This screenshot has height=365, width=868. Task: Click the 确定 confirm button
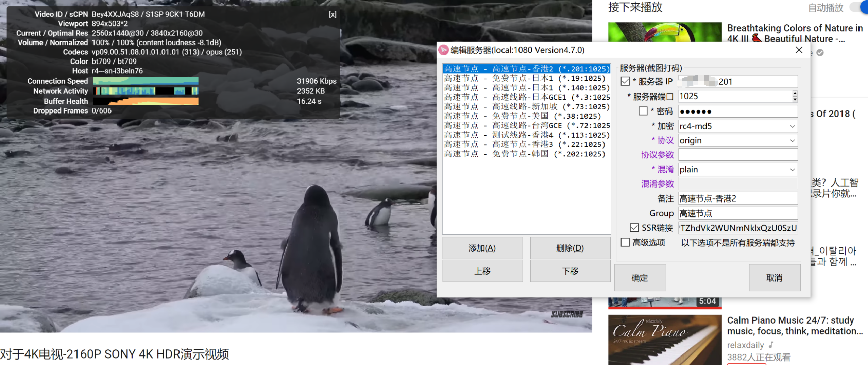tap(640, 278)
